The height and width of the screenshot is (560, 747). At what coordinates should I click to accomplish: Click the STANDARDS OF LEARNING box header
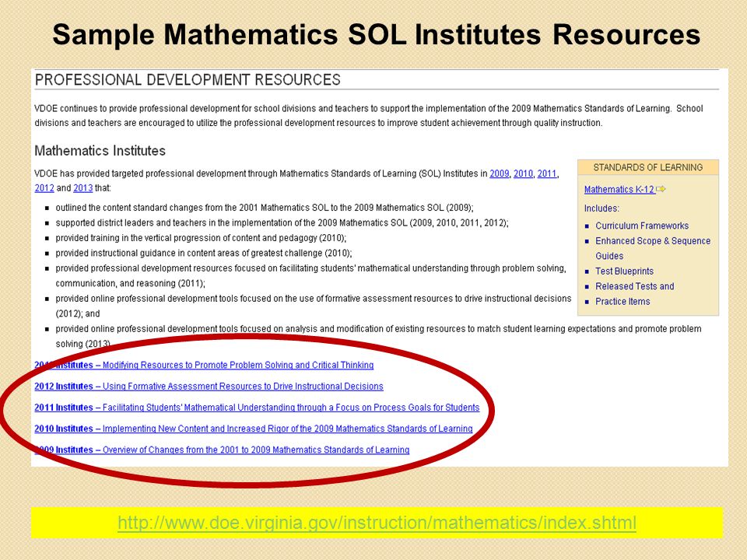tap(648, 168)
